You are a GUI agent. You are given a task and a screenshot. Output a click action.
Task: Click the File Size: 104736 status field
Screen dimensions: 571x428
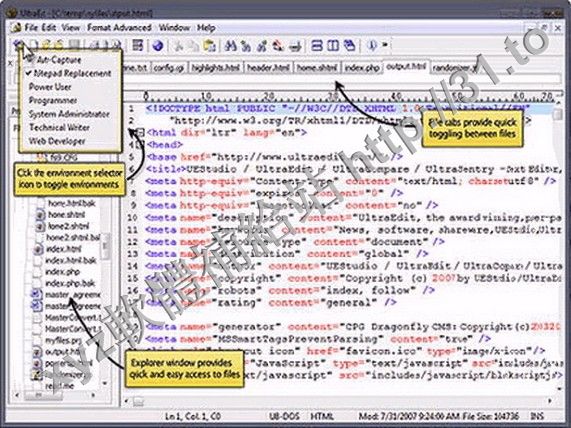click(x=491, y=416)
